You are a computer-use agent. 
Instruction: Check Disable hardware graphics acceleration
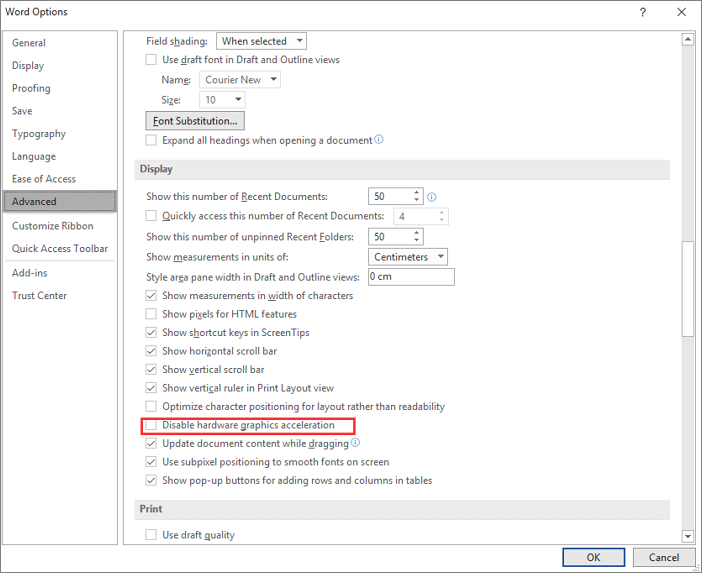click(151, 425)
